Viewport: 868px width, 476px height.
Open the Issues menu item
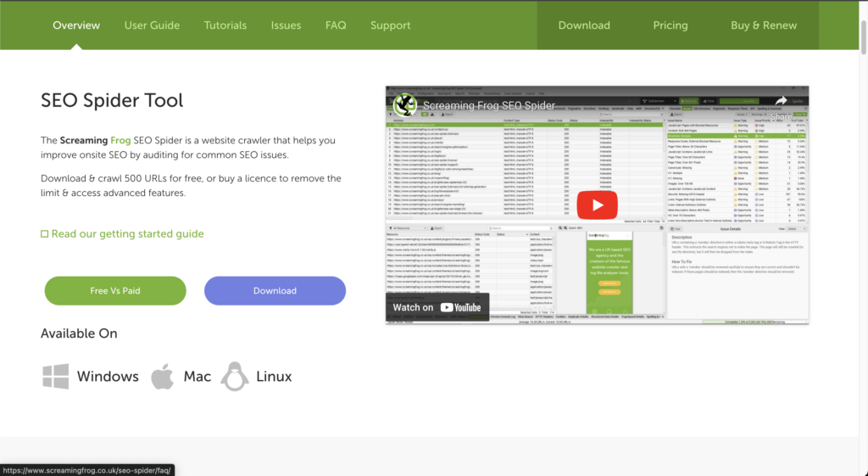(286, 25)
